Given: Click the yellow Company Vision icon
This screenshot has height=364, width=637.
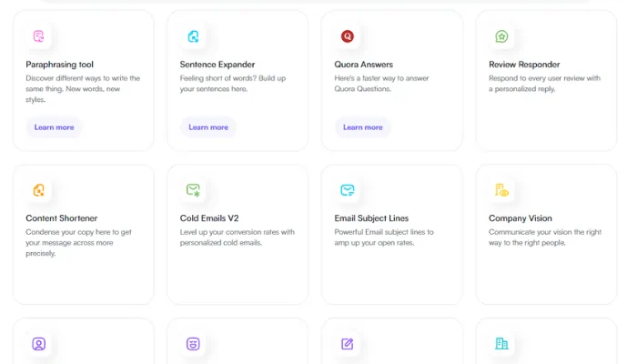Looking at the screenshot, I should (501, 189).
